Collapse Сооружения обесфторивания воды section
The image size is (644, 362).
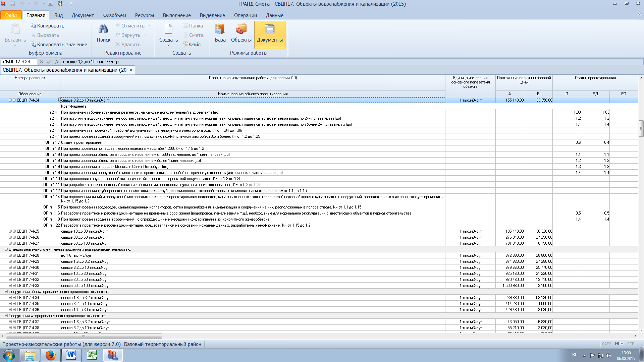(6, 292)
